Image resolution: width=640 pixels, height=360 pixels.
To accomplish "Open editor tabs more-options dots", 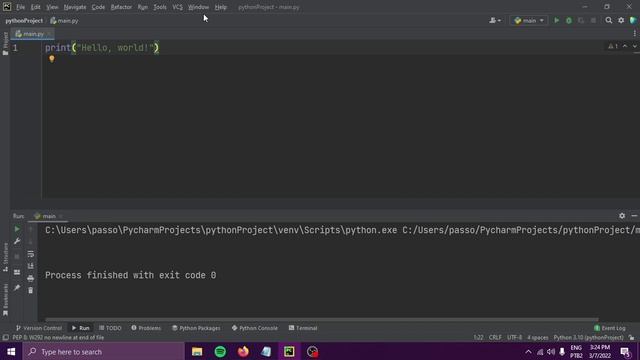I will 634,33.
